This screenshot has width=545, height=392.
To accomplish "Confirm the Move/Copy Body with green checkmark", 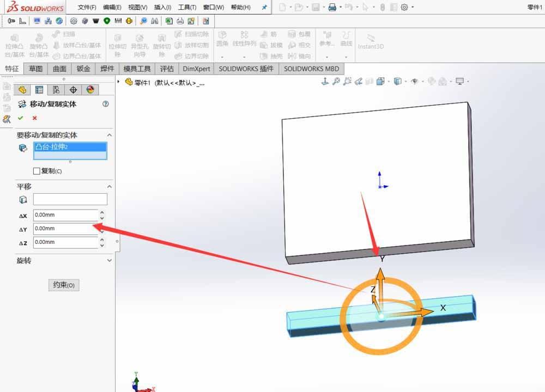I will point(20,118).
